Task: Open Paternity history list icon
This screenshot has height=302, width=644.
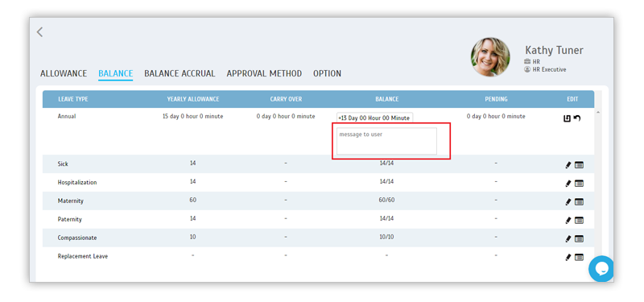Action: 579,220
